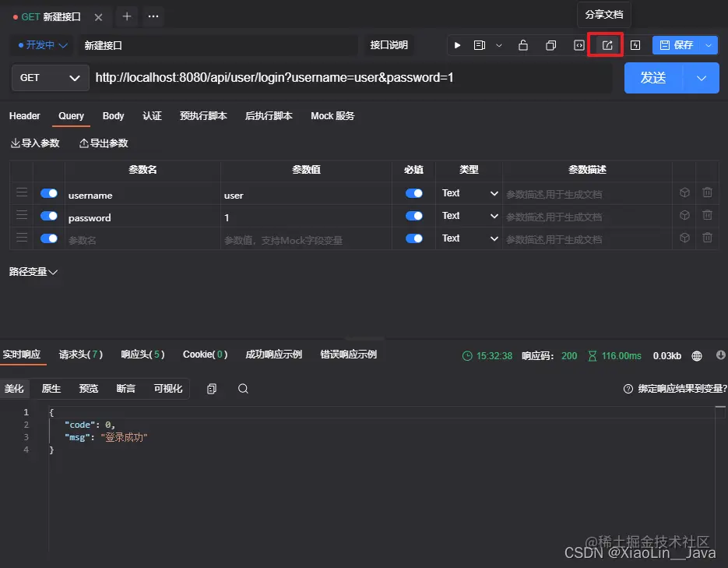728x568 pixels.
Task: Open search in response body
Action: coord(243,389)
